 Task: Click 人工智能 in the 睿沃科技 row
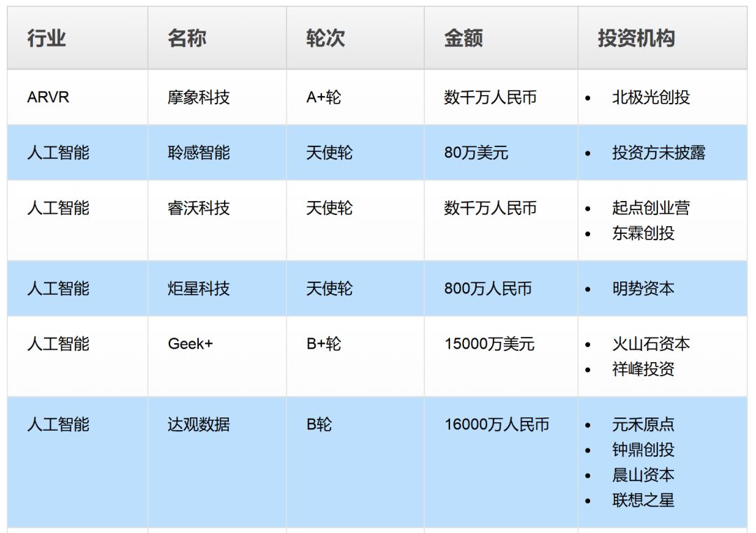58,208
